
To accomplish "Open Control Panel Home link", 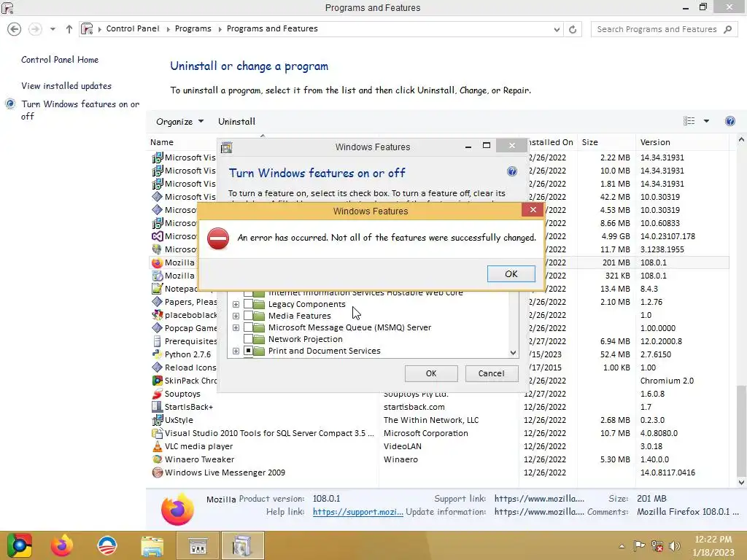I will 60,60.
